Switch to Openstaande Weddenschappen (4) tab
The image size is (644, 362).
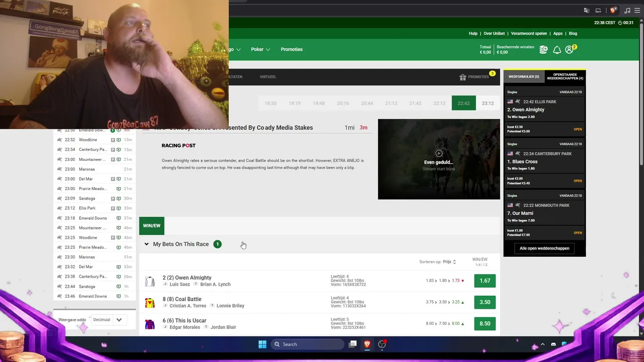pos(565,76)
